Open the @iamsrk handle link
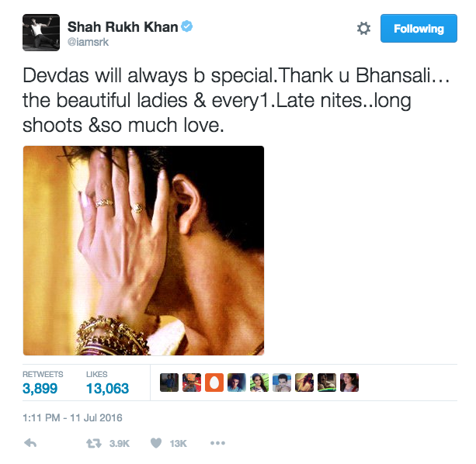This screenshot has height=464, width=476. (88, 42)
